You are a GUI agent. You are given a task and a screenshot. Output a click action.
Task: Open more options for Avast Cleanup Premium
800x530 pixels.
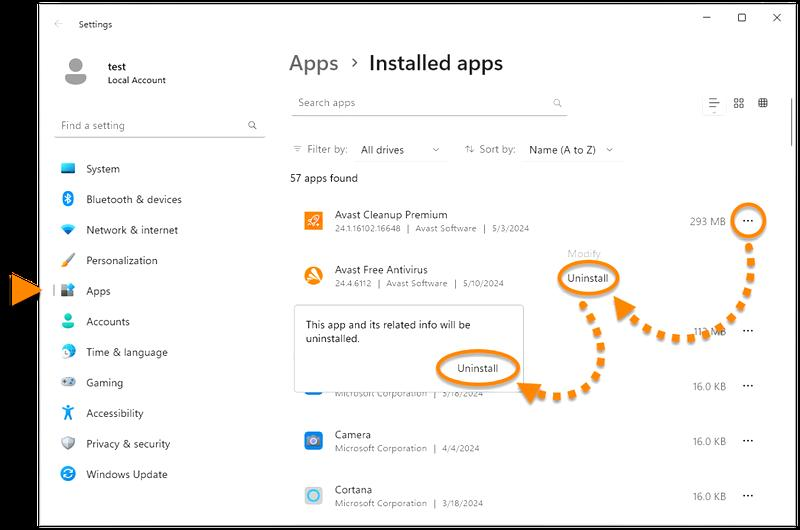[x=748, y=221]
